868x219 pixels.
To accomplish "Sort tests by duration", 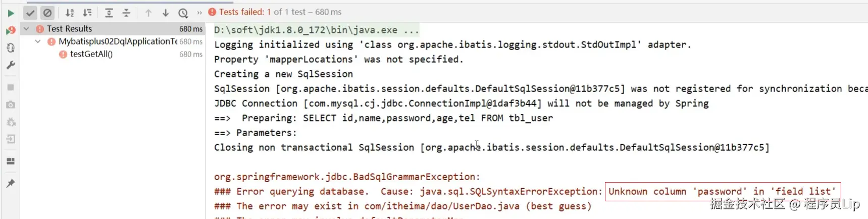I will coord(87,13).
